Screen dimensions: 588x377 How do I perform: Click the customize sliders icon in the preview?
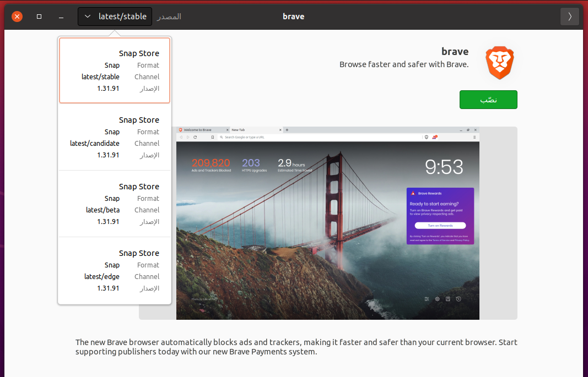(427, 299)
